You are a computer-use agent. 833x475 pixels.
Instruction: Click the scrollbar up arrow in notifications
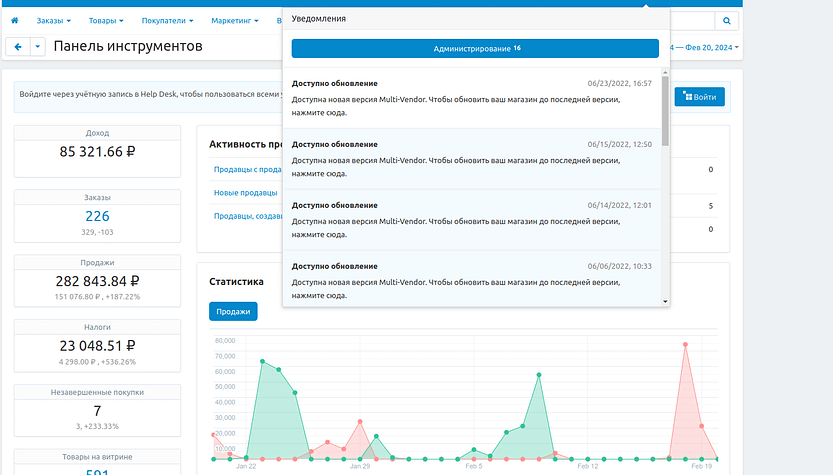[x=665, y=73]
